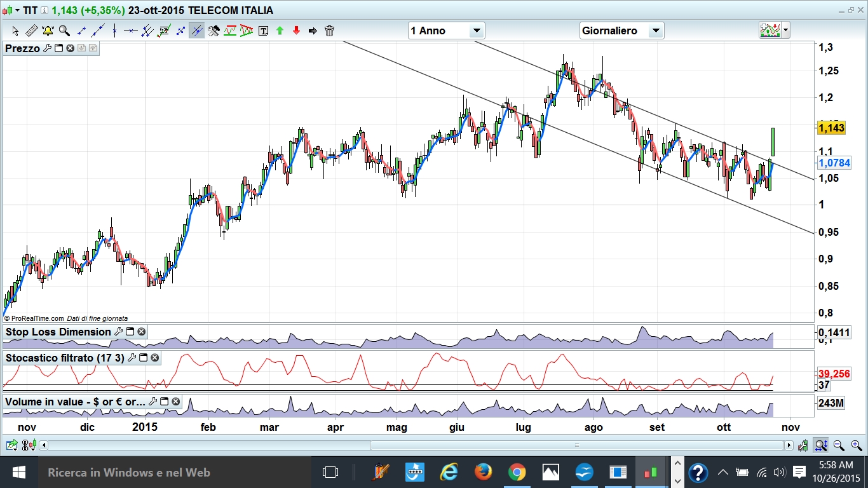Maximize the Volume in value panel
The image size is (868, 488).
click(165, 402)
